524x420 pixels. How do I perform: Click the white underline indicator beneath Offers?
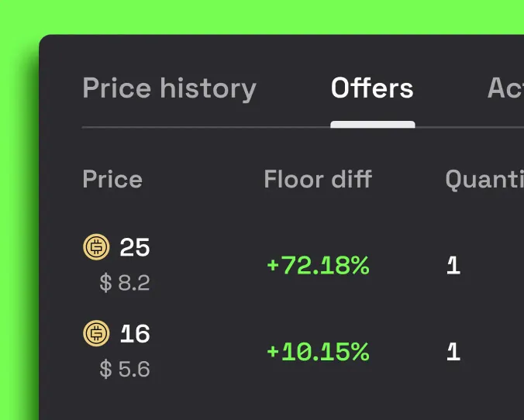click(372, 125)
